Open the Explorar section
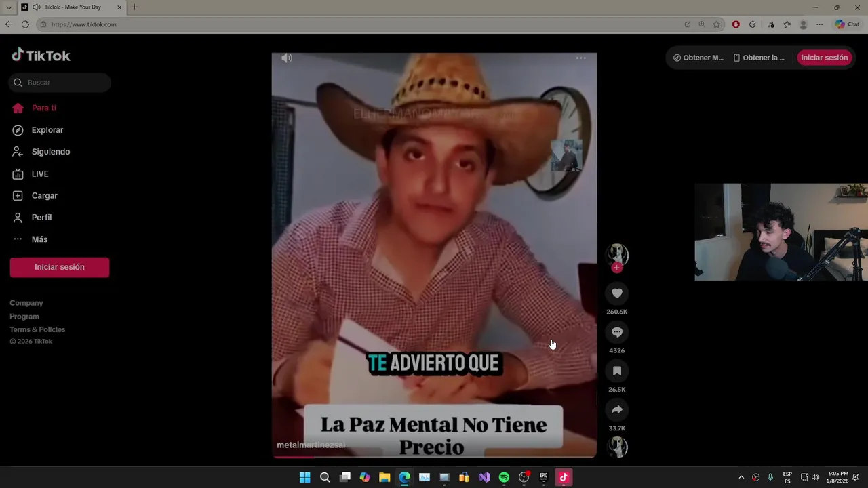 point(38,130)
